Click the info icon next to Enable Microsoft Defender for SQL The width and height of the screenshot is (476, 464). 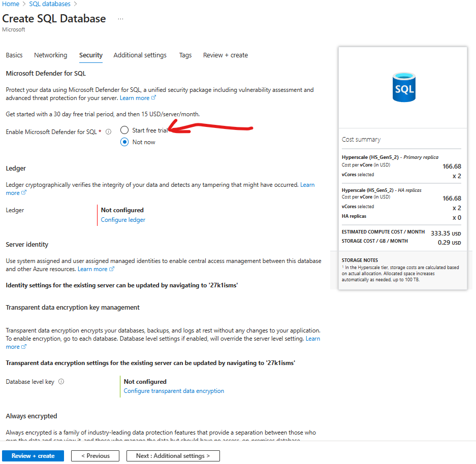click(108, 132)
